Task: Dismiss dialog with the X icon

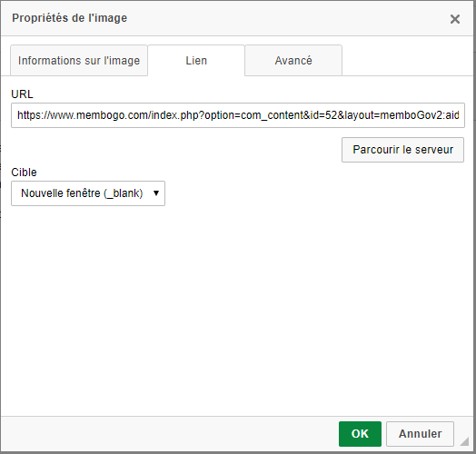Action: tap(455, 19)
